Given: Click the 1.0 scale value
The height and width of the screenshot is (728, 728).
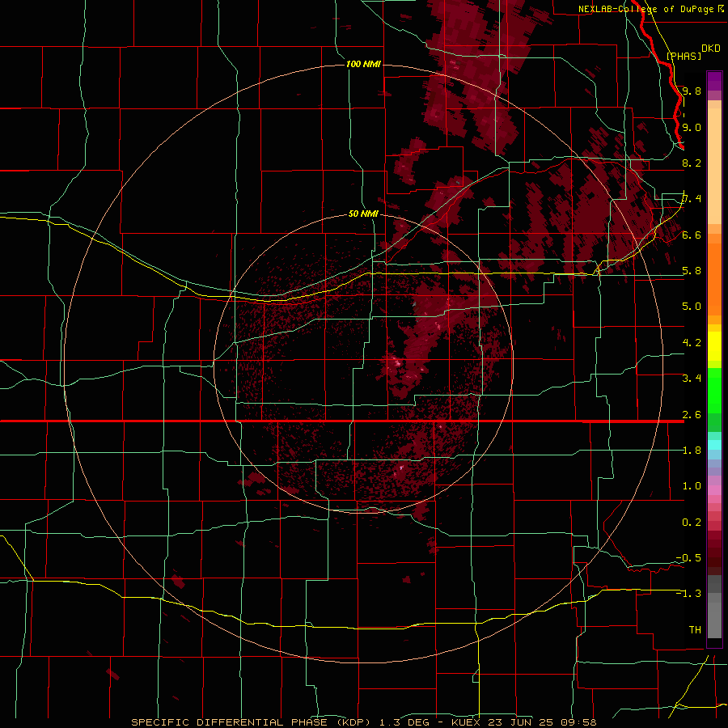Looking at the screenshot, I should [692, 486].
